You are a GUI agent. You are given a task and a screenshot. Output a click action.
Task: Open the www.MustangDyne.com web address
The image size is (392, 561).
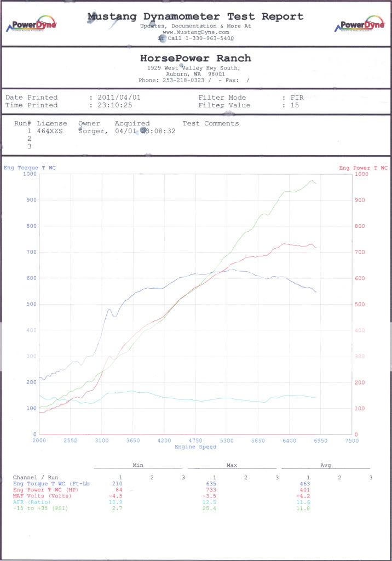pos(195,32)
